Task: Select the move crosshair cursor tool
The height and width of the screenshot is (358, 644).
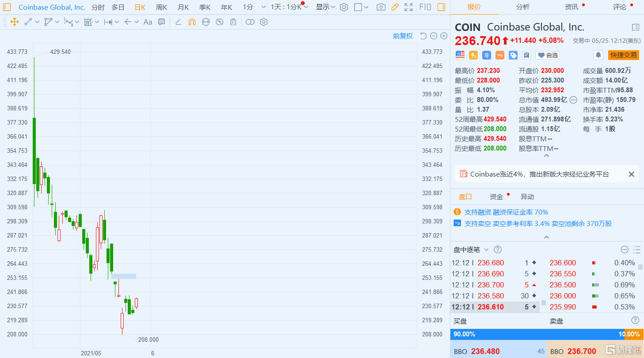Action: (15, 22)
